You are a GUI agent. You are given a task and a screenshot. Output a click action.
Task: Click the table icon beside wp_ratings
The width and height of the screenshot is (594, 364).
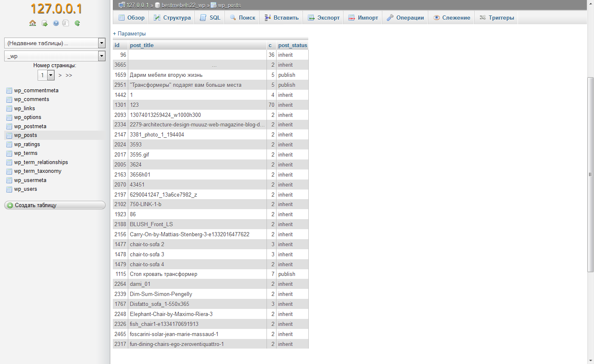pos(9,144)
